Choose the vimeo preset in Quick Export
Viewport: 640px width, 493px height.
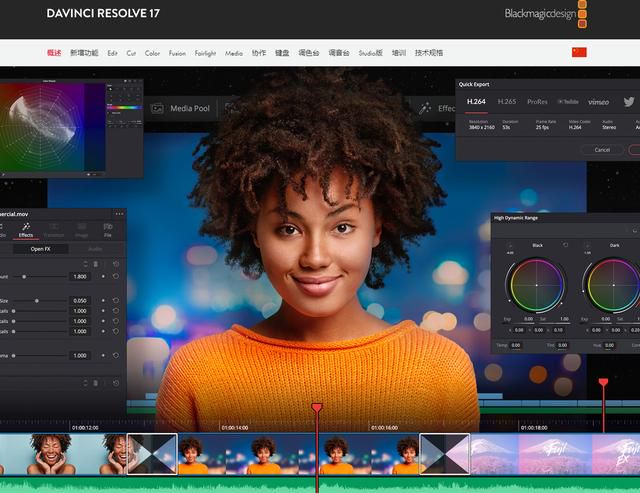[598, 102]
